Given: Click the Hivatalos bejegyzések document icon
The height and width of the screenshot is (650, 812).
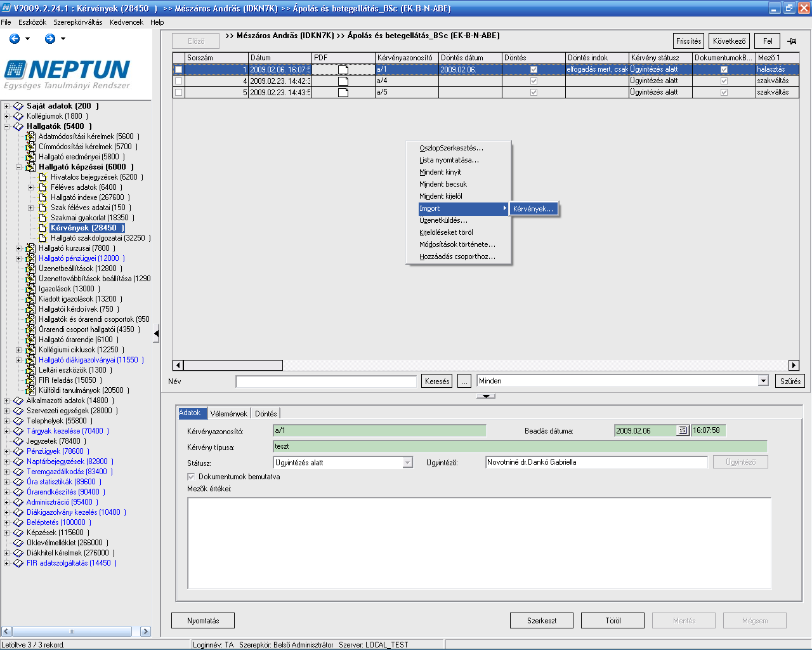Looking at the screenshot, I should point(43,177).
